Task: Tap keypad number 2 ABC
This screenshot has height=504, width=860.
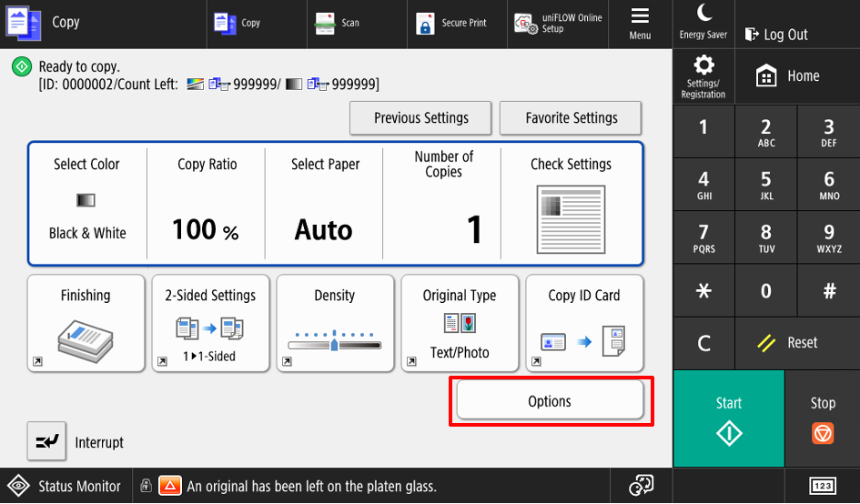Action: coord(766,130)
